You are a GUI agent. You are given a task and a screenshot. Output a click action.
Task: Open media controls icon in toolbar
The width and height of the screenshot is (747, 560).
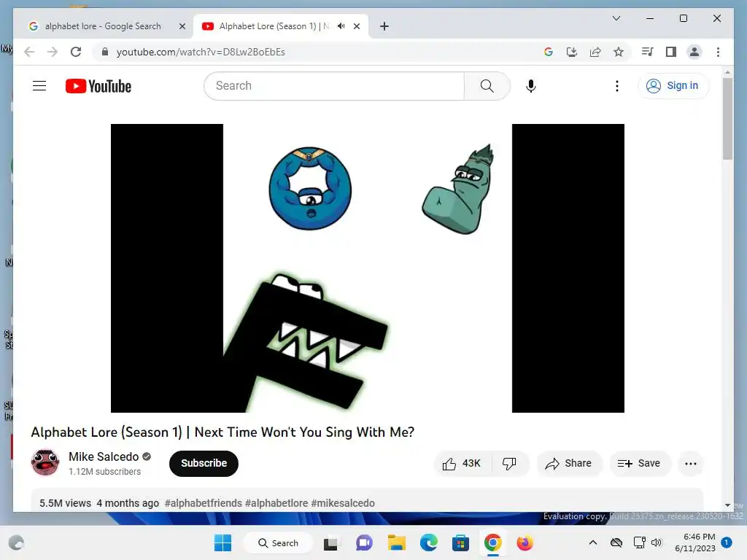click(647, 52)
